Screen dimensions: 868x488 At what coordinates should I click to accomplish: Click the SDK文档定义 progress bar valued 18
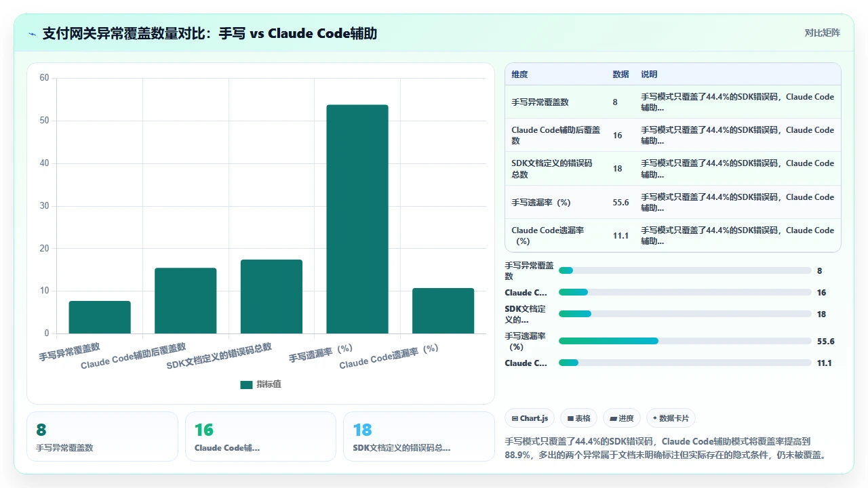click(685, 314)
